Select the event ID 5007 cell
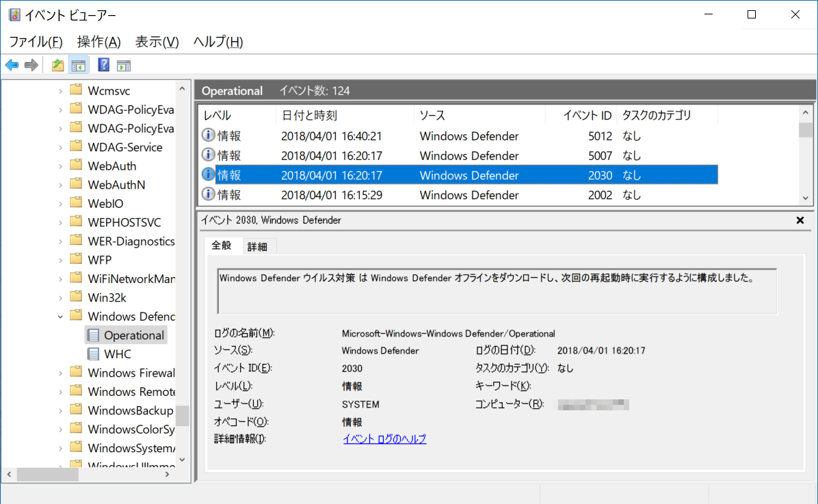The width and height of the screenshot is (818, 504). coord(600,155)
